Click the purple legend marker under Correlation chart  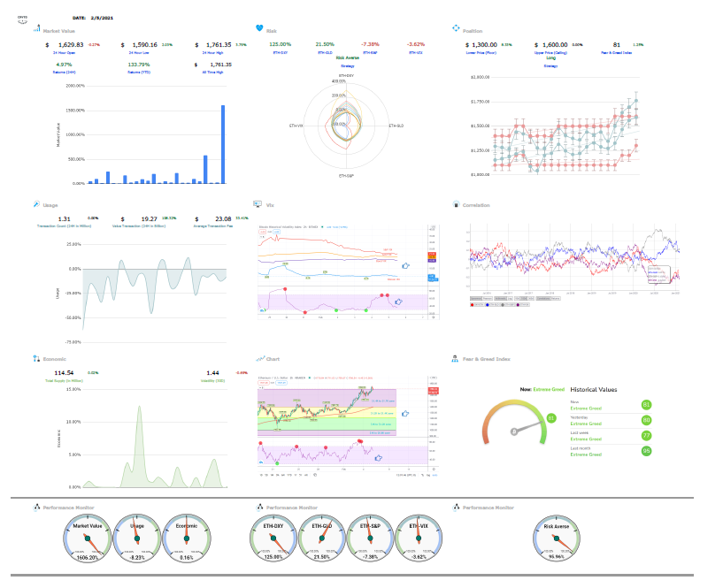(x=519, y=304)
